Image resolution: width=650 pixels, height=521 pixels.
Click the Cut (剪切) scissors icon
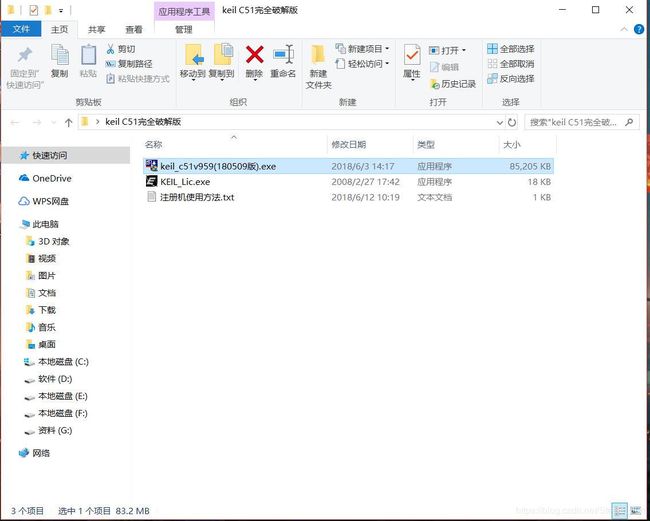pyautogui.click(x=111, y=49)
